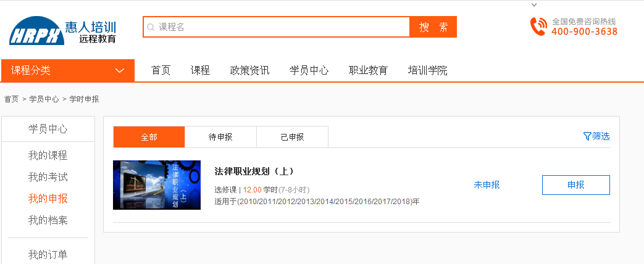Image resolution: width=644 pixels, height=264 pixels.
Task: Click 学员中心 in the breadcrumb
Action: 44,99
